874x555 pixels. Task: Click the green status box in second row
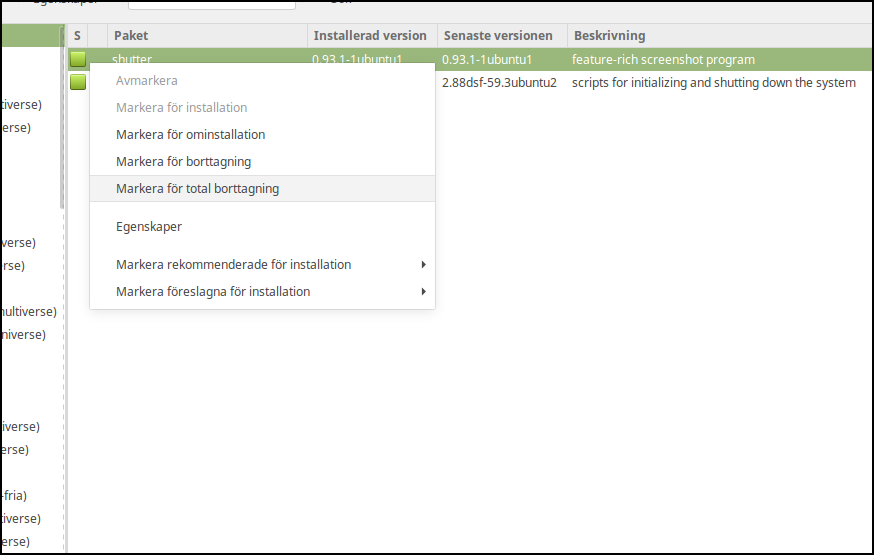(77, 82)
